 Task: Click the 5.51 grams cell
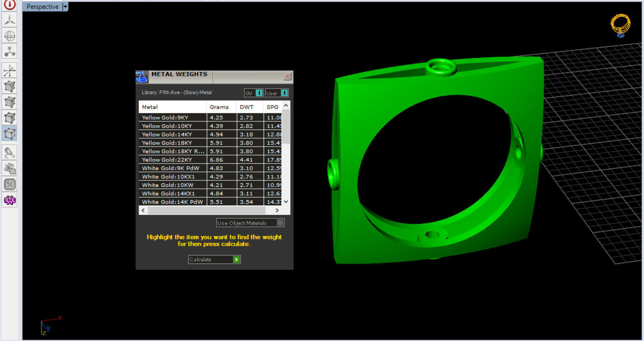[x=222, y=201]
